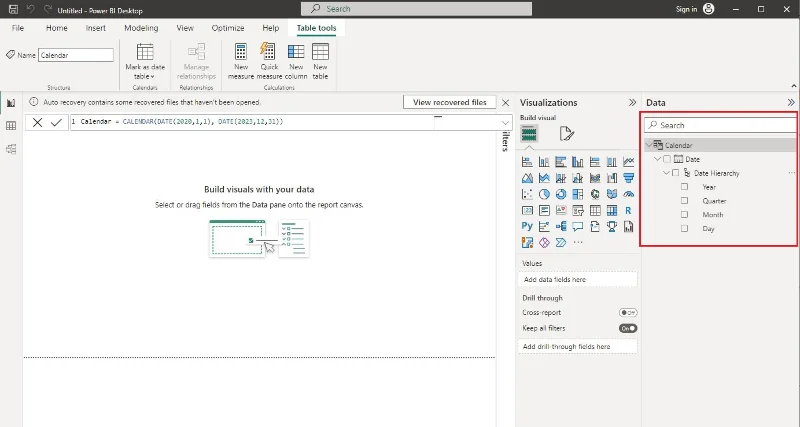The width and height of the screenshot is (800, 427).
Task: Click the Save icon in title bar
Action: [x=13, y=9]
